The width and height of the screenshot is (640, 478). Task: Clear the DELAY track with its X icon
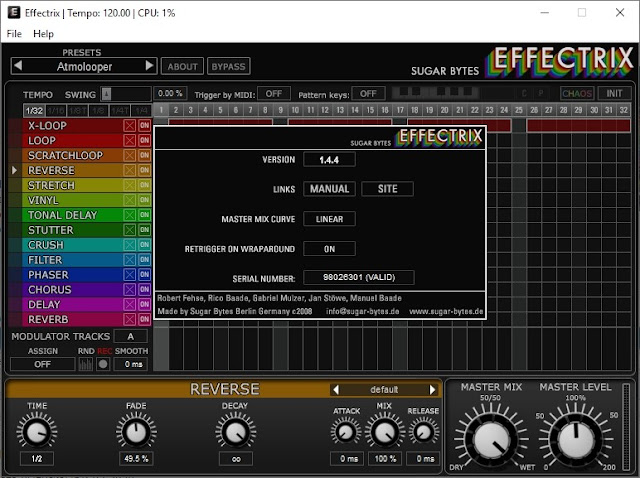click(130, 304)
